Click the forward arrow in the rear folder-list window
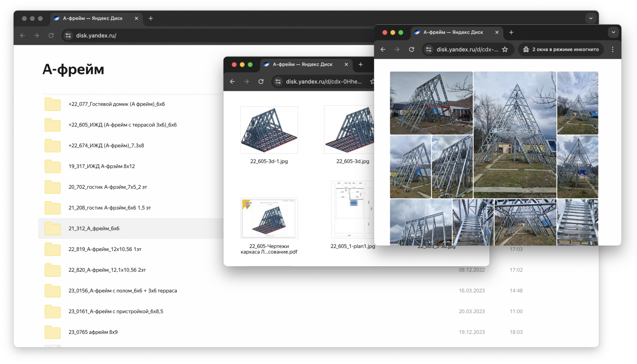The height and width of the screenshot is (364, 637). pos(36,36)
